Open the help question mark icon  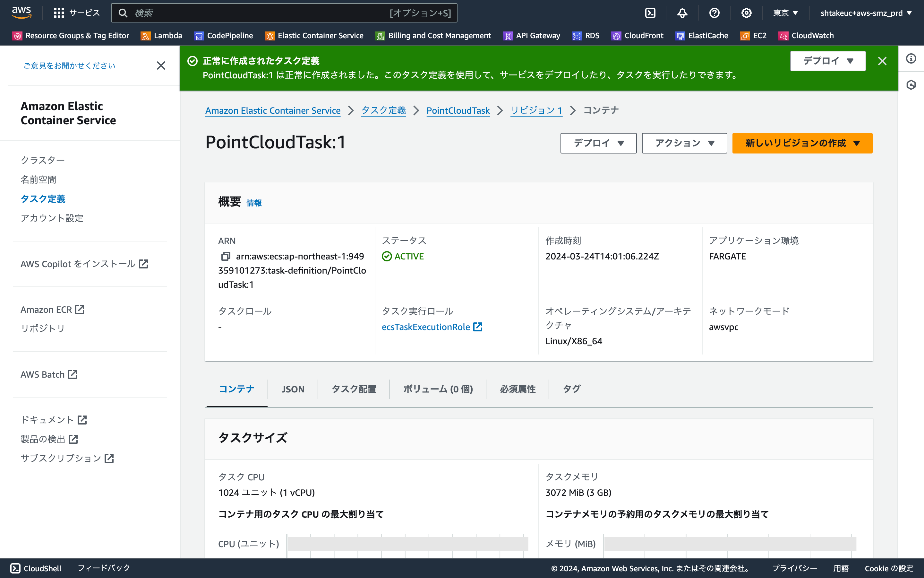click(x=714, y=13)
